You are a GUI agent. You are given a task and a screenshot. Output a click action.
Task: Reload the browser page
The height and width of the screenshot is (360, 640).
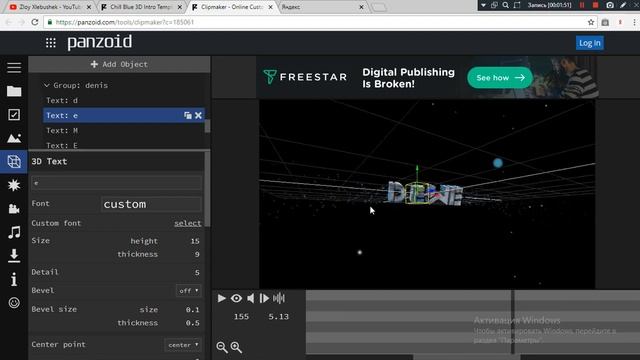tap(35, 22)
